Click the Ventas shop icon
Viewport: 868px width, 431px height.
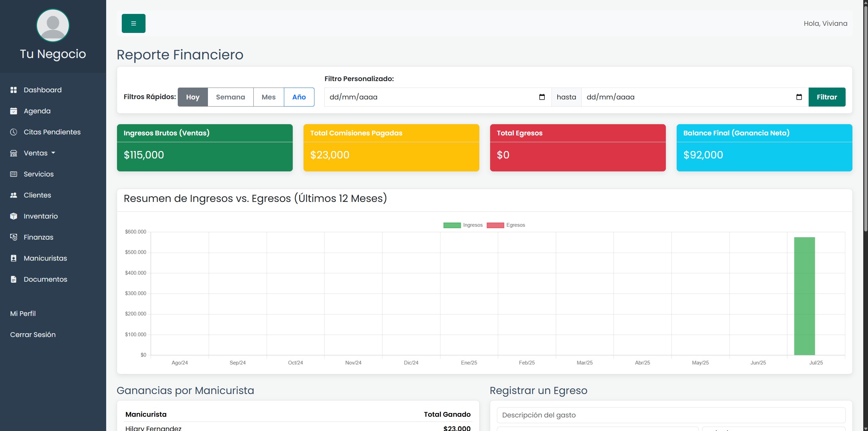[14, 153]
